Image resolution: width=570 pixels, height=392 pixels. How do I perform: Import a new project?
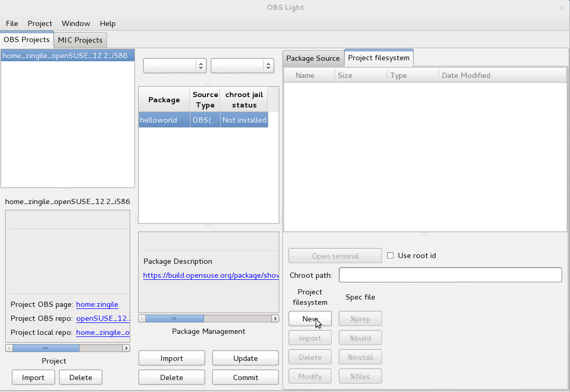click(x=33, y=377)
